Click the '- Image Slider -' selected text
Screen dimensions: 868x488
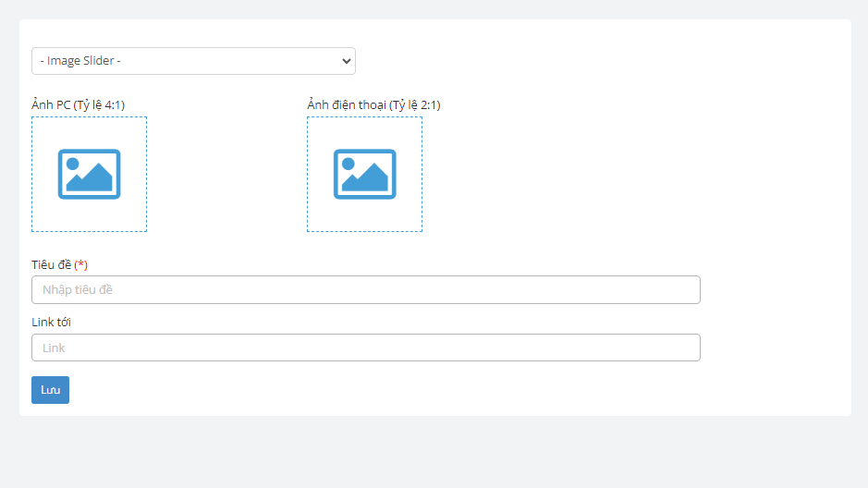81,61
